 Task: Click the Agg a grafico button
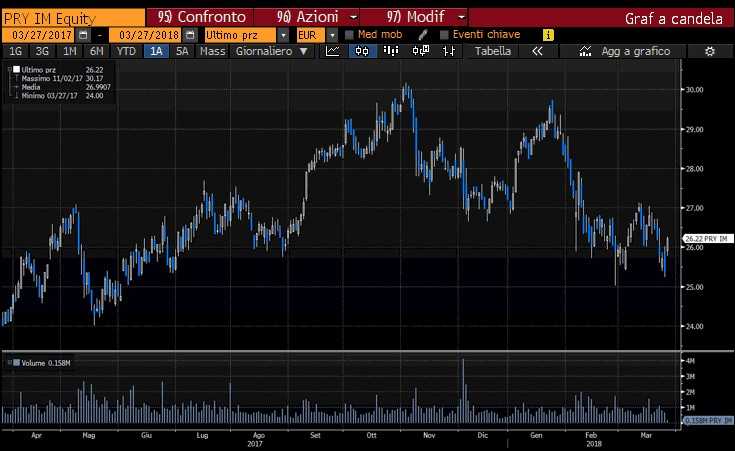tap(636, 51)
